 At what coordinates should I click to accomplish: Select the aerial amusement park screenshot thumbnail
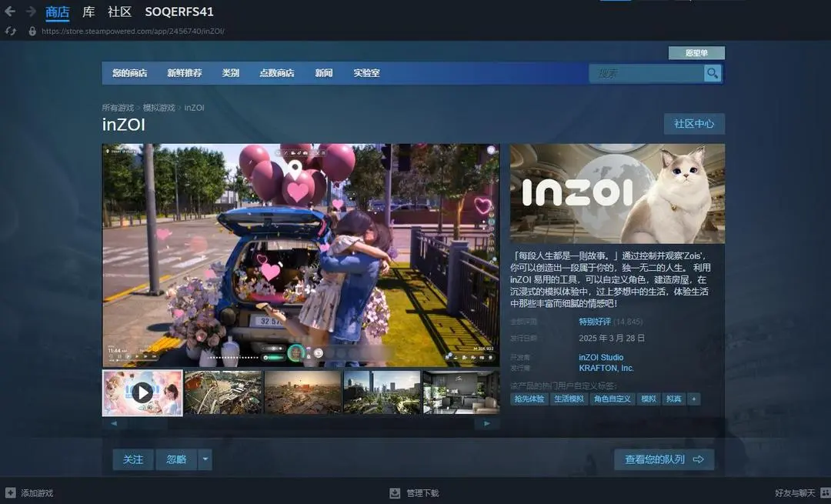(223, 392)
